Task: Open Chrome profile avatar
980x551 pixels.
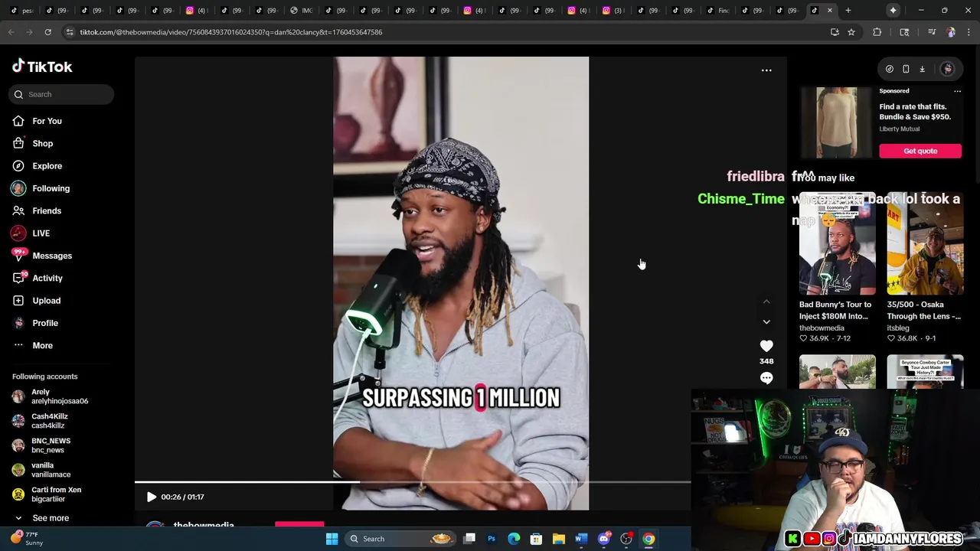Action: (951, 32)
